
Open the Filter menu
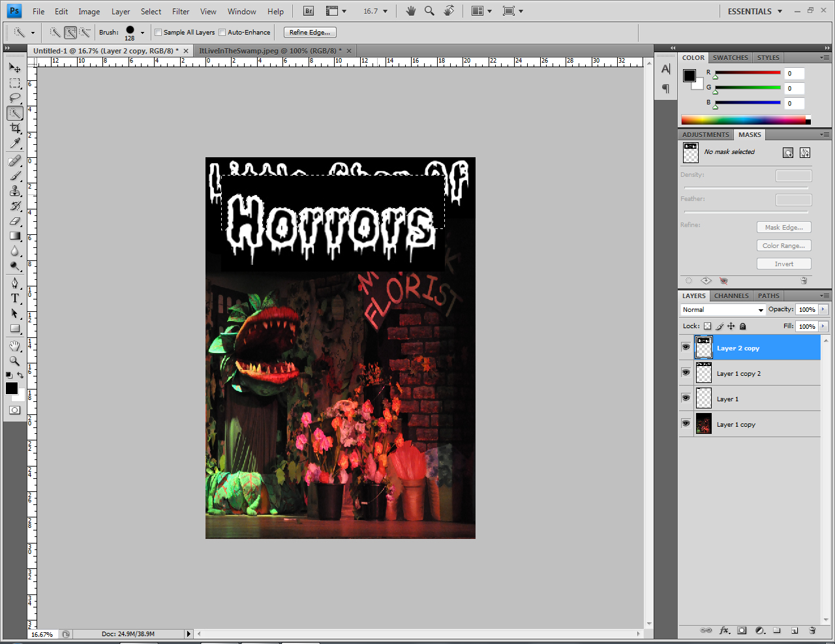(x=181, y=12)
